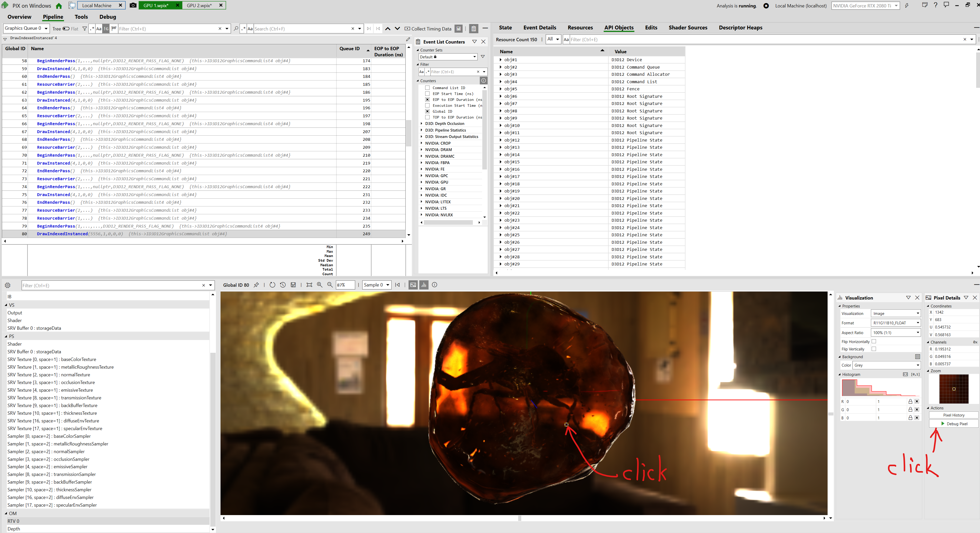
Task: Click the home icon beside PIX on Windows
Action: click(x=59, y=6)
